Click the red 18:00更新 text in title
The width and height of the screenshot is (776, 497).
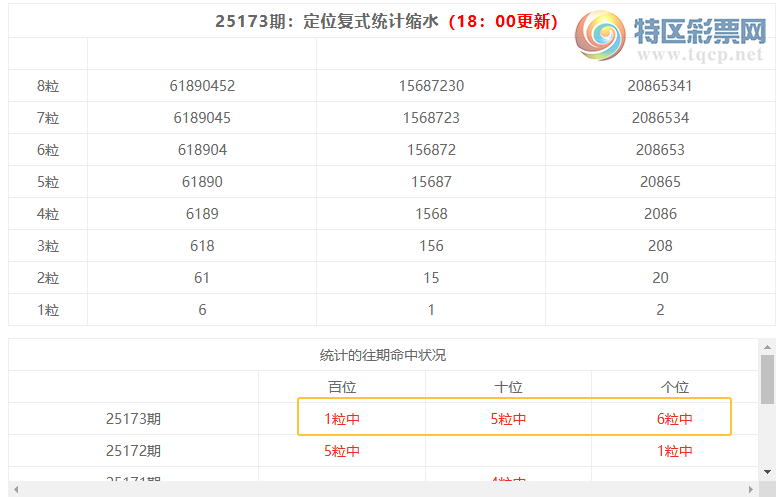pos(503,21)
